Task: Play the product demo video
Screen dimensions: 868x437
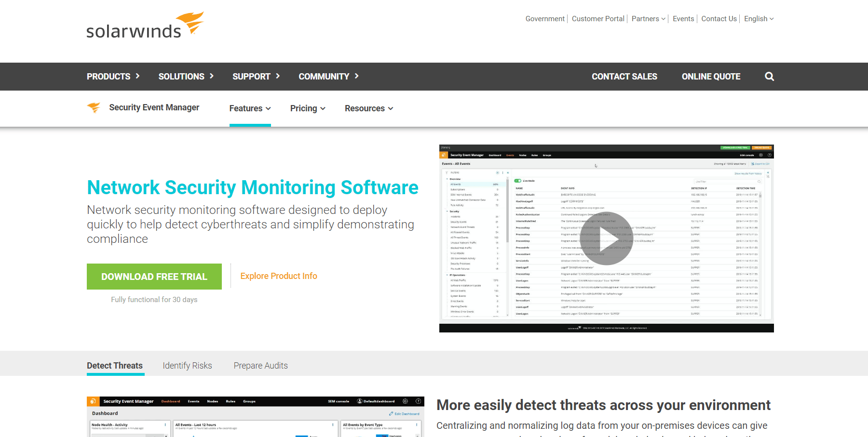Action: 607,238
